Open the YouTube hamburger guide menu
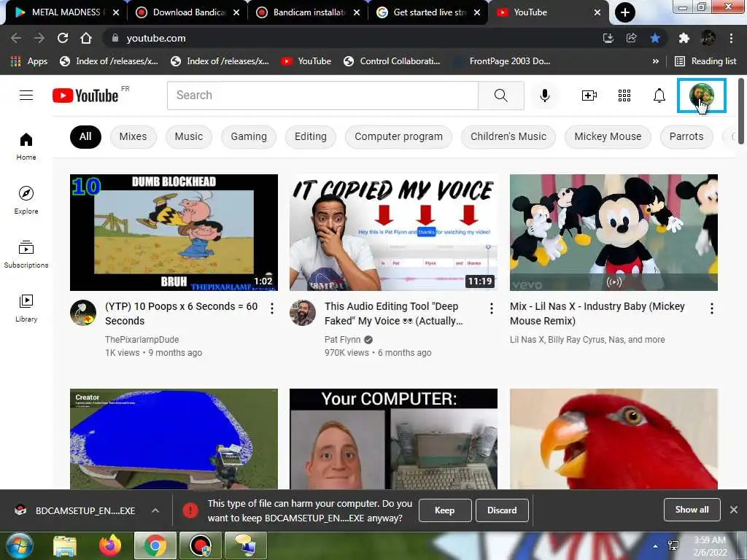Image resolution: width=747 pixels, height=560 pixels. (x=26, y=96)
